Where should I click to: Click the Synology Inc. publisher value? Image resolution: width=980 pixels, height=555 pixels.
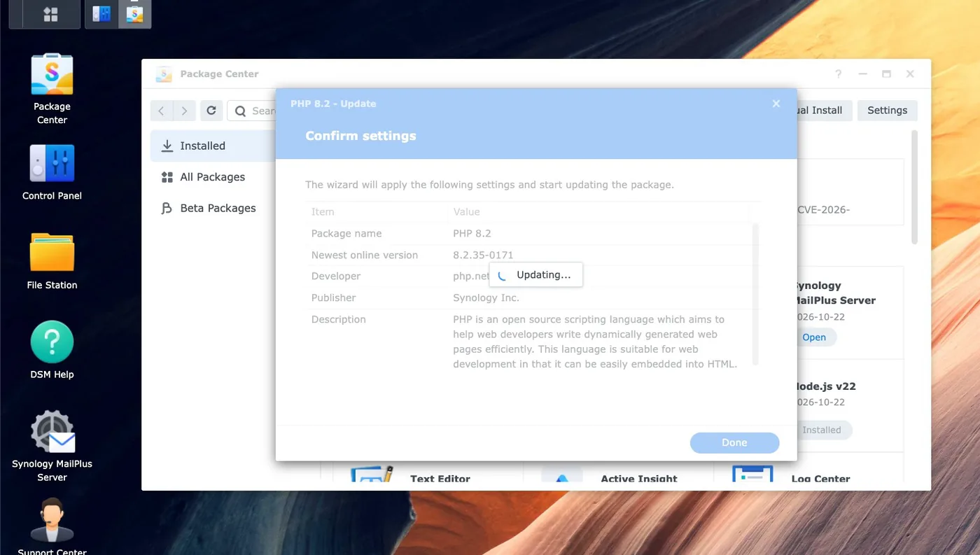(486, 297)
